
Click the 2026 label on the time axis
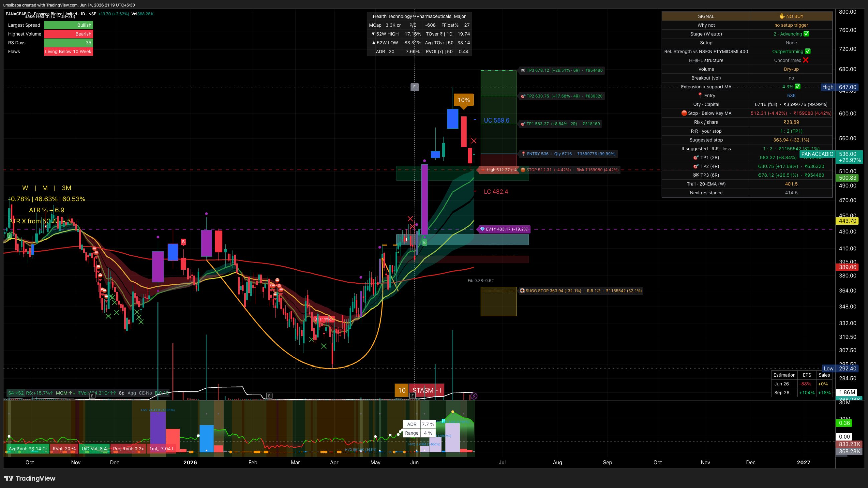pos(190,462)
